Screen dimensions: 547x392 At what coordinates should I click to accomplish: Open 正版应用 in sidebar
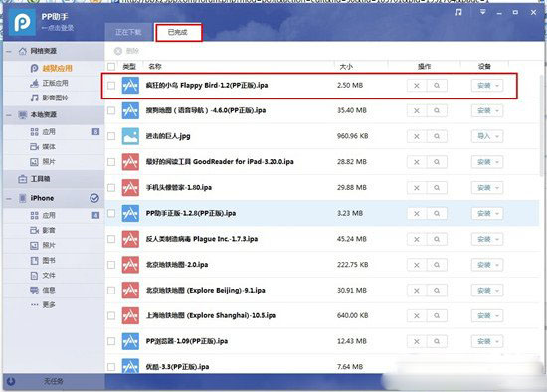(x=55, y=84)
